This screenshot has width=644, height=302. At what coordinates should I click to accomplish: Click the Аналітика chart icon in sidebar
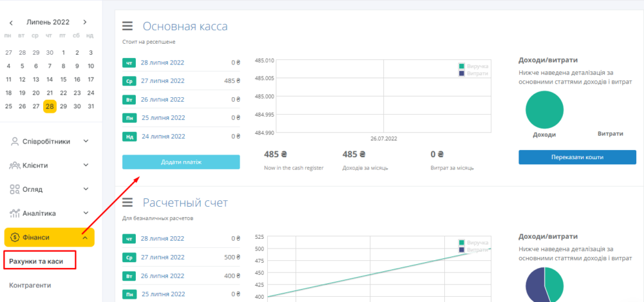[15, 213]
